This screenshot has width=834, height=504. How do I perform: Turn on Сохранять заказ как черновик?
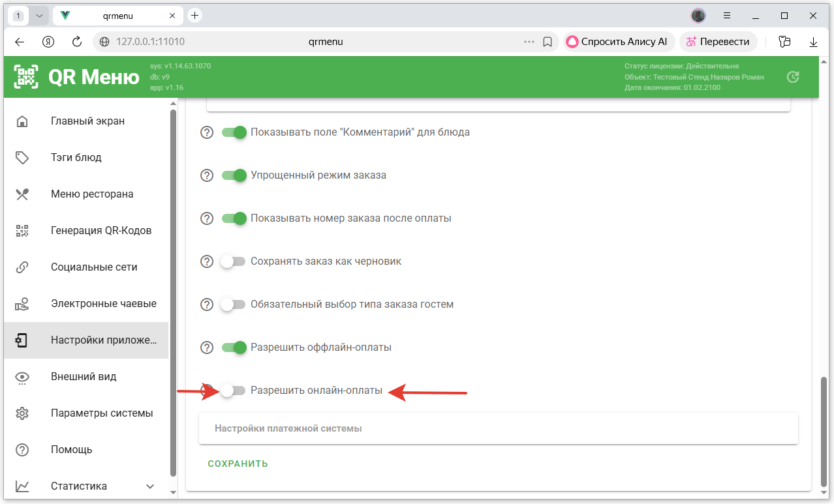click(233, 261)
